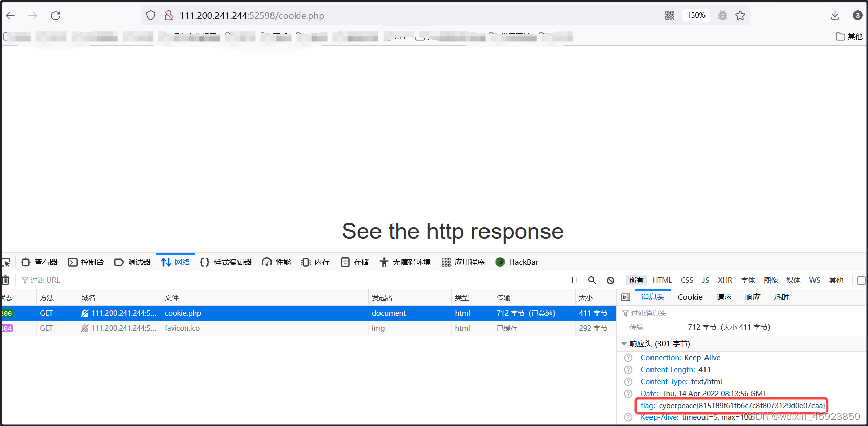Image resolution: width=868 pixels, height=426 pixels.
Task: Click the bug extension icon in address bar
Action: [723, 15]
